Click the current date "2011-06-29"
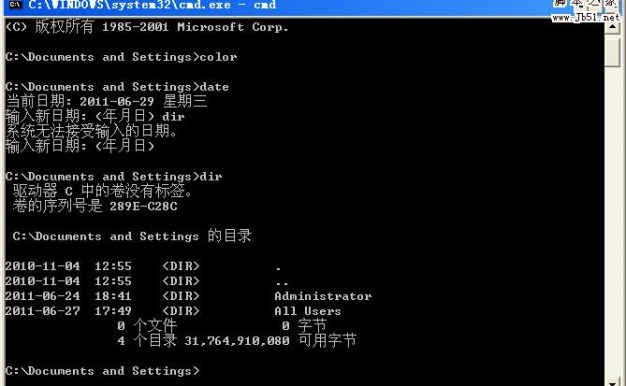The width and height of the screenshot is (626, 386). [117, 102]
